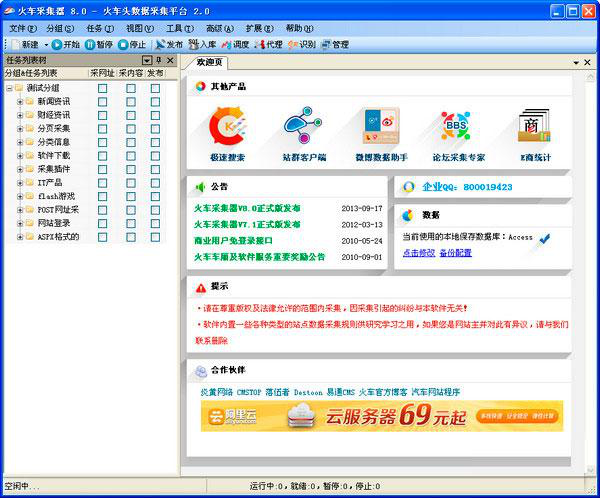The height and width of the screenshot is (498, 600).
Task: Start tasks with the 开始 play icon
Action: (57, 44)
